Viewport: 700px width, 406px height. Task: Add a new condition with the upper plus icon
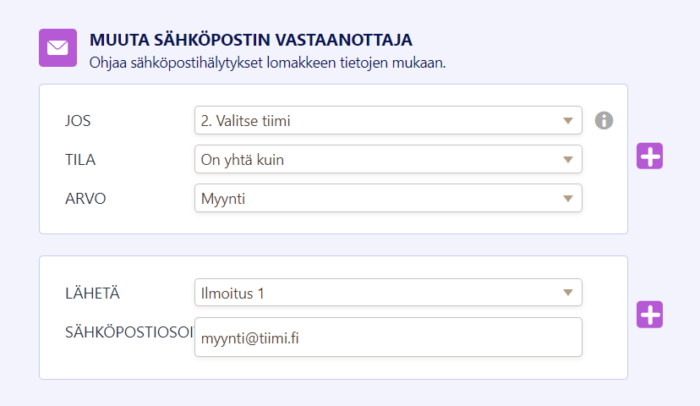650,156
